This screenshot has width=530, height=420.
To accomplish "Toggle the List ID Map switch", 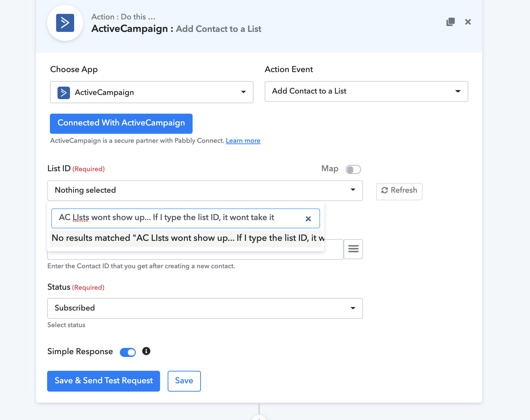I will pyautogui.click(x=353, y=169).
